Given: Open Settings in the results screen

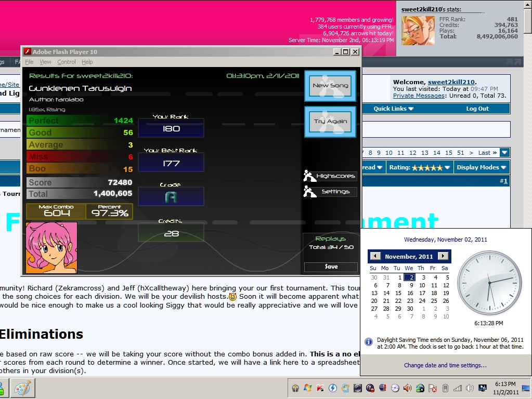Looking at the screenshot, I should (x=330, y=192).
